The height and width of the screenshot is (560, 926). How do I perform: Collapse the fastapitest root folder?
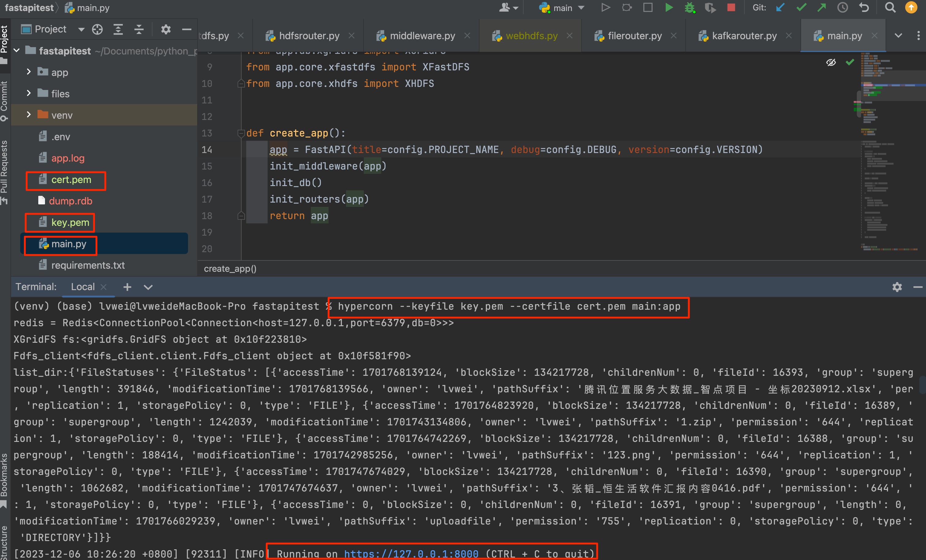[17, 50]
